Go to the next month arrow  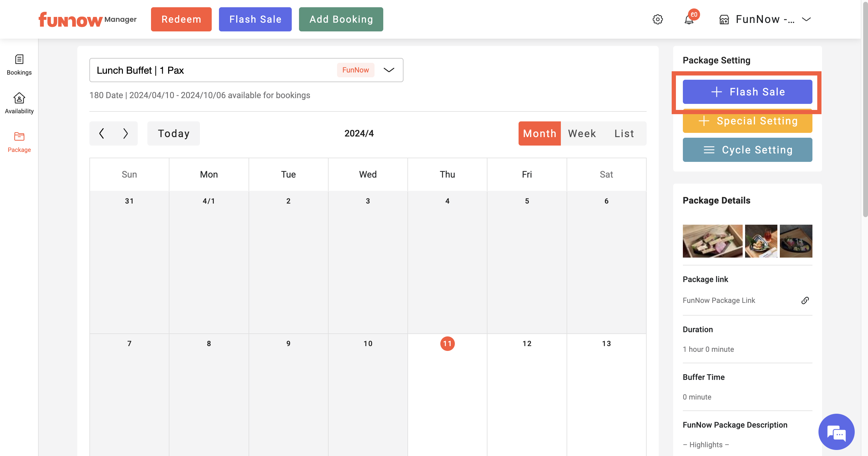point(125,133)
